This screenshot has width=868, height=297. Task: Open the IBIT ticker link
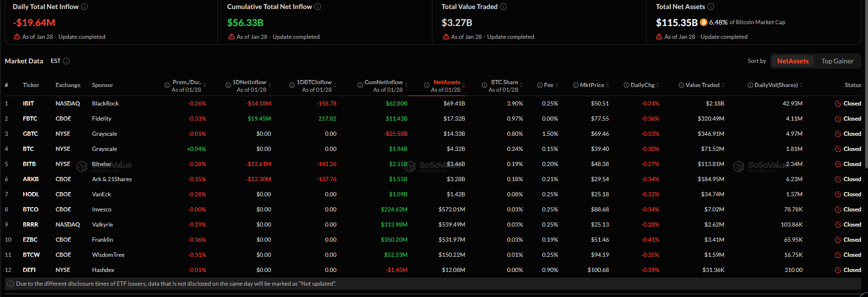[x=28, y=104]
